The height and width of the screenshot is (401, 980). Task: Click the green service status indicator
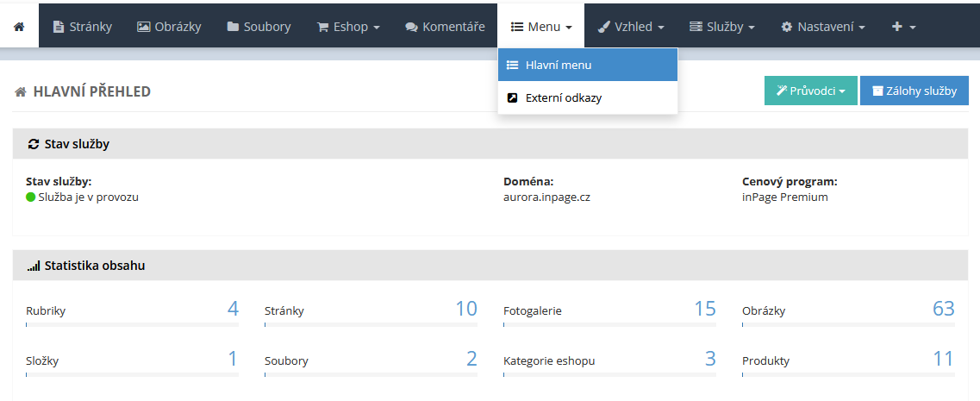(31, 197)
